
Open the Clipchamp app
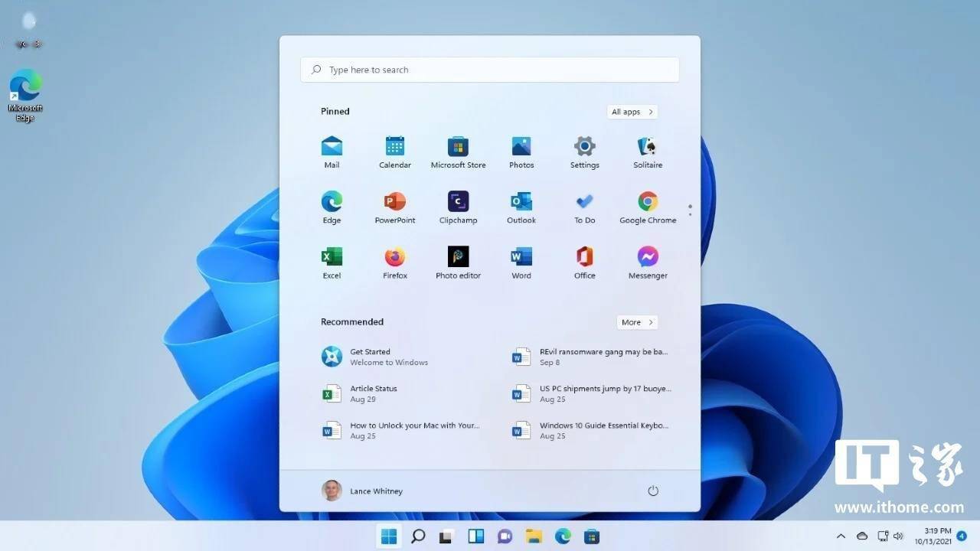click(458, 207)
